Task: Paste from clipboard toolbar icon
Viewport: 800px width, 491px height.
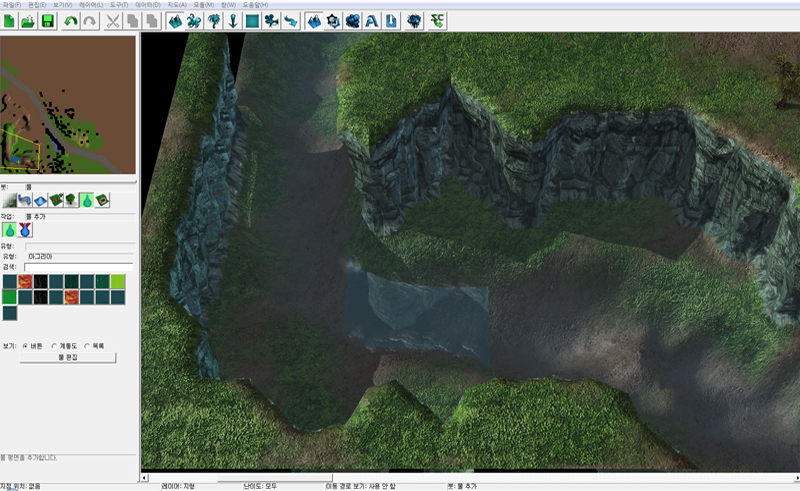Action: tap(152, 21)
